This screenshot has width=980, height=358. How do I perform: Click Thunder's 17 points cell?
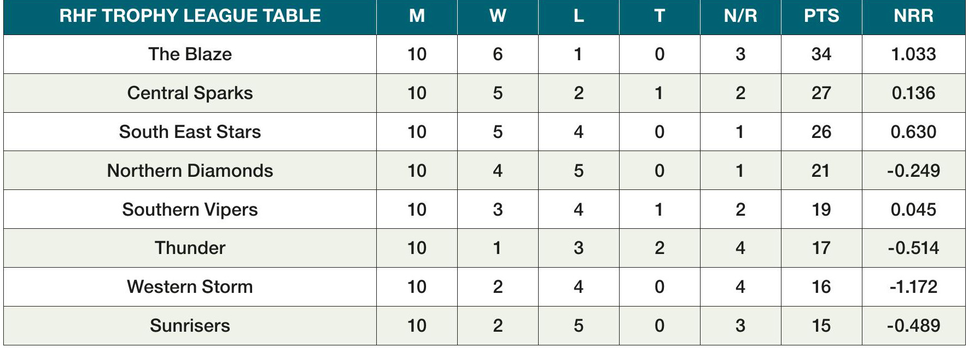pos(821,248)
